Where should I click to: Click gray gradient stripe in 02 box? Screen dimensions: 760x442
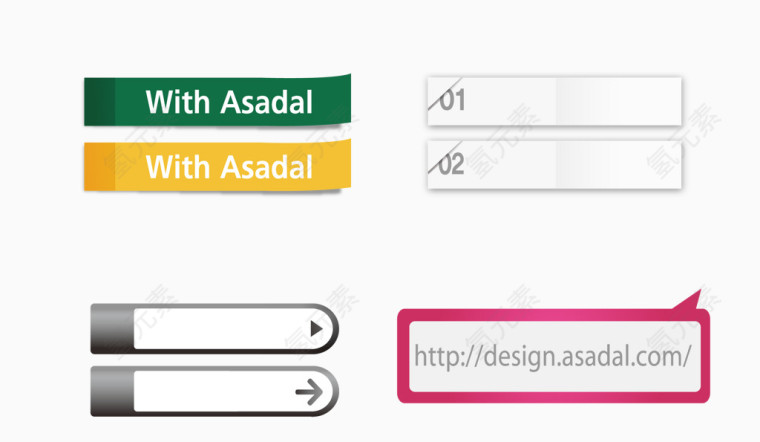click(586, 164)
